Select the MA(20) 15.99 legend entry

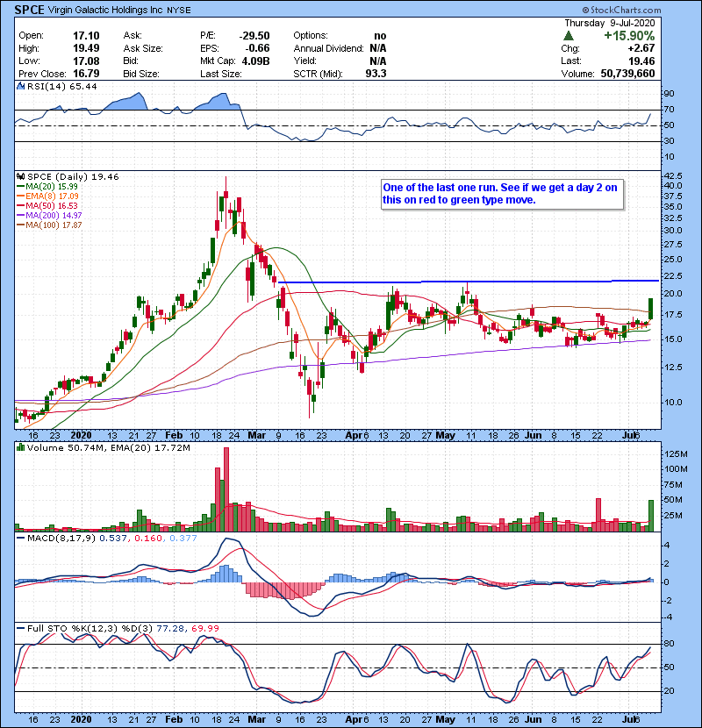47,187
